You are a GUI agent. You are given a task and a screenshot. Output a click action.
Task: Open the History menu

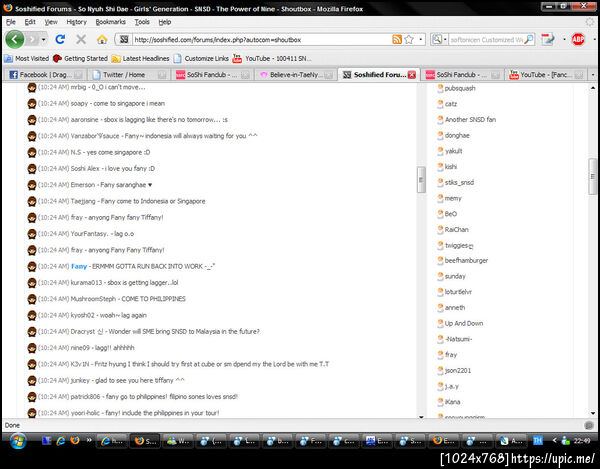[77, 22]
